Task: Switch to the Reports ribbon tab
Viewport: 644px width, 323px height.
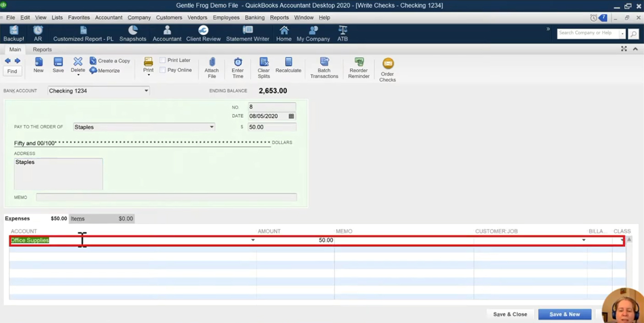Action: pyautogui.click(x=42, y=49)
